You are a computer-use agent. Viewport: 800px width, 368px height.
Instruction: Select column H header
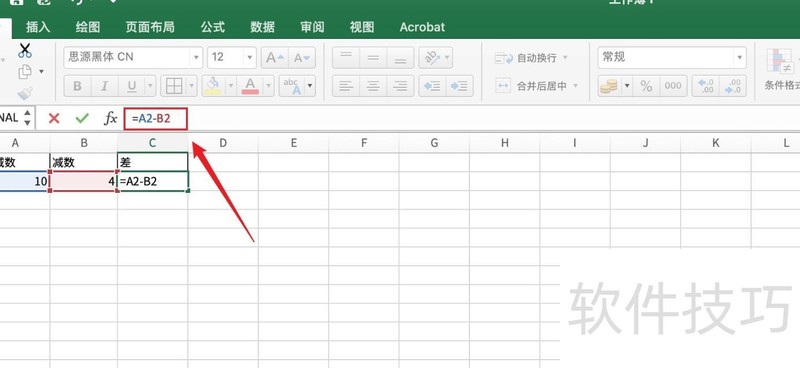505,143
